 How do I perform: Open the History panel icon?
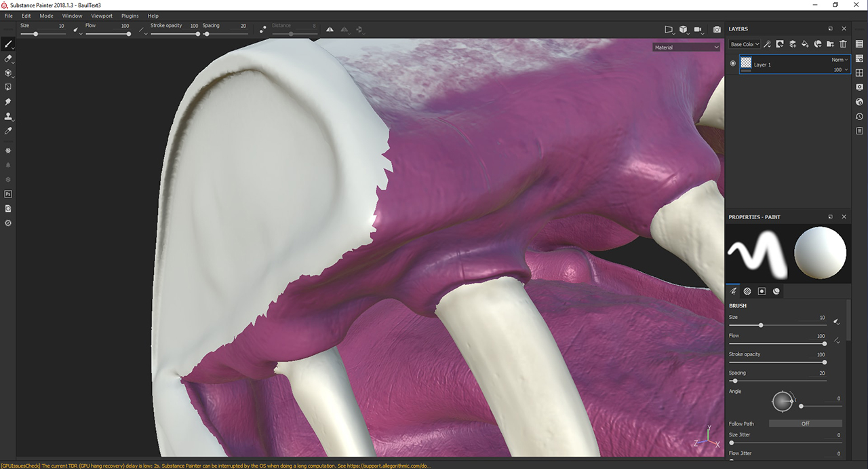pos(860,116)
